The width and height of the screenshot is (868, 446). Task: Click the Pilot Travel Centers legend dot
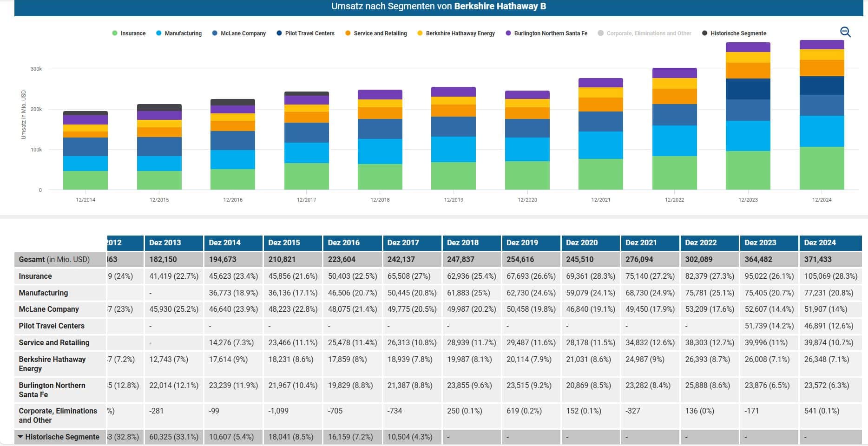[x=279, y=33]
